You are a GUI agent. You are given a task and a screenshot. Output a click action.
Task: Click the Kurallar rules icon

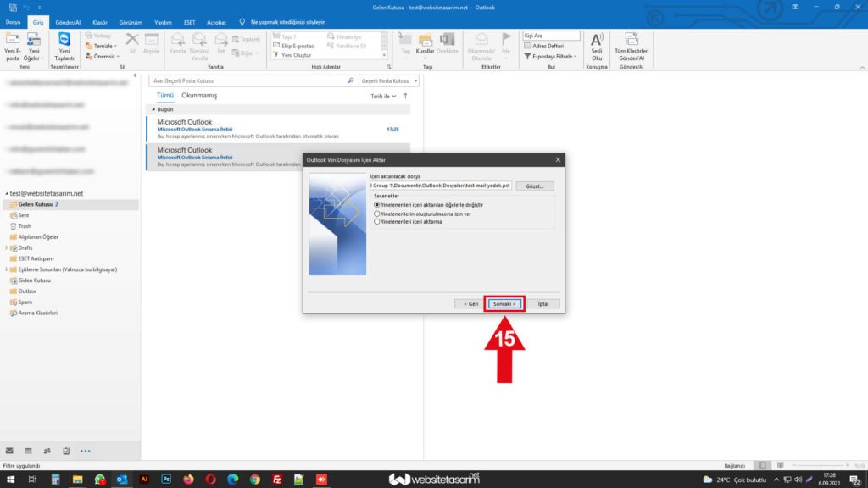click(x=425, y=44)
